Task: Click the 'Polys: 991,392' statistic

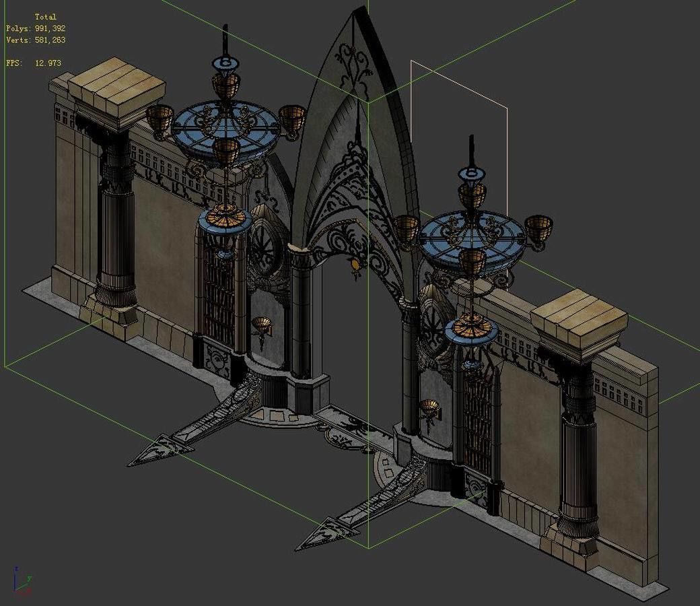Action: click(x=36, y=28)
